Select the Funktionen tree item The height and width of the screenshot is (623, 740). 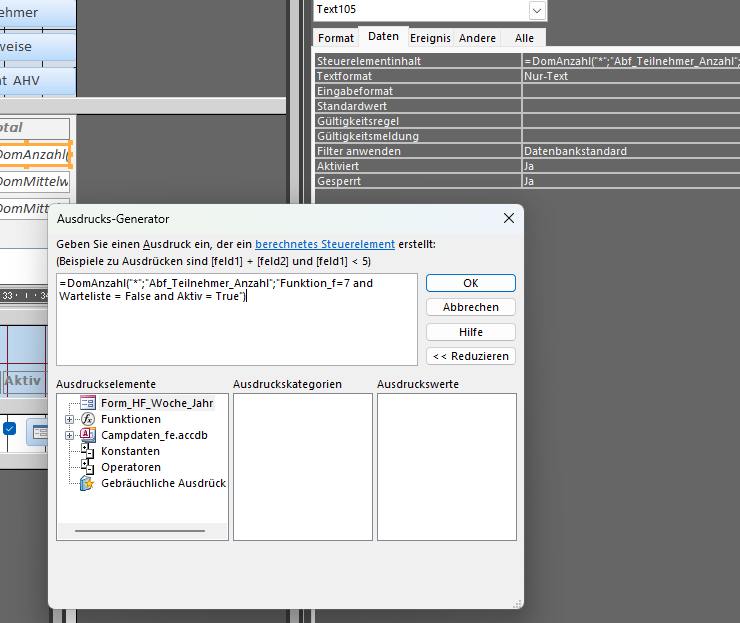click(131, 419)
